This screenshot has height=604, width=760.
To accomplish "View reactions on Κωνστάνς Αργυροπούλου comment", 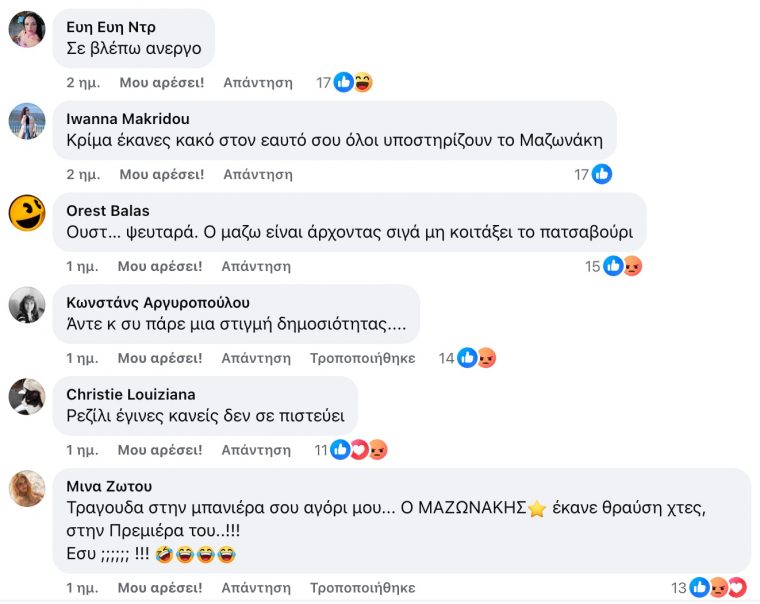I will pyautogui.click(x=476, y=358).
